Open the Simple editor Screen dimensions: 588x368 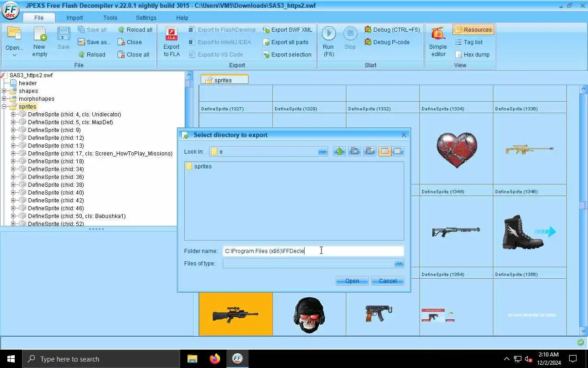coord(438,42)
